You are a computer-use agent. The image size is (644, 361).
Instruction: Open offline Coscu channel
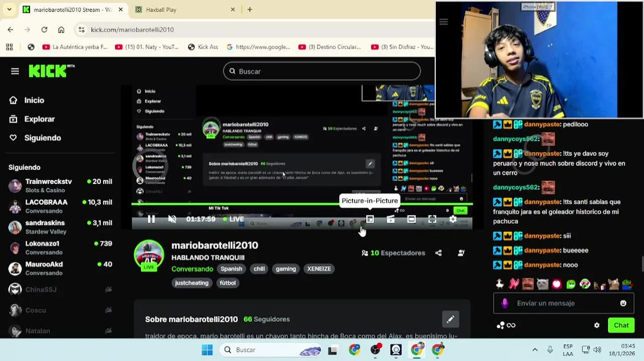coord(60,310)
